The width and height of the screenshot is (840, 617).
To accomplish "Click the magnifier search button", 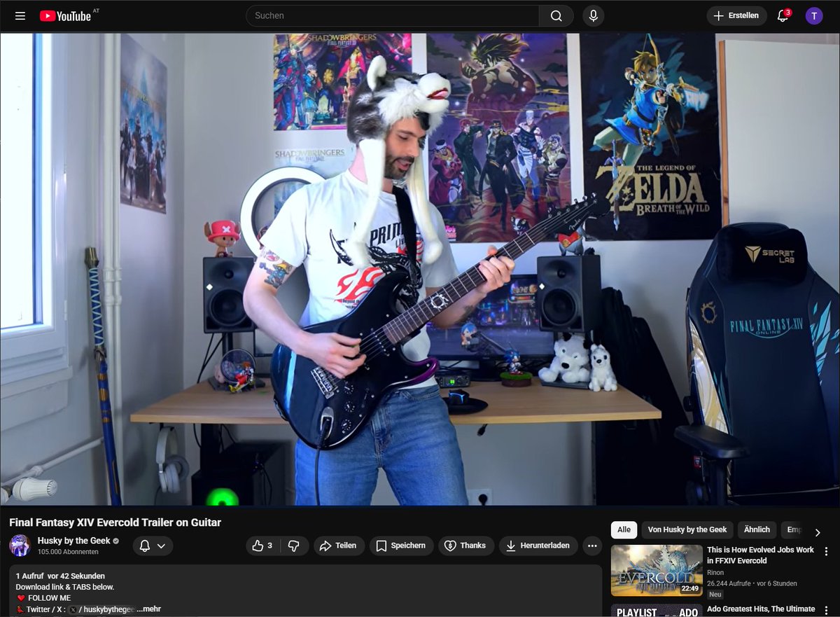I will coord(556,15).
